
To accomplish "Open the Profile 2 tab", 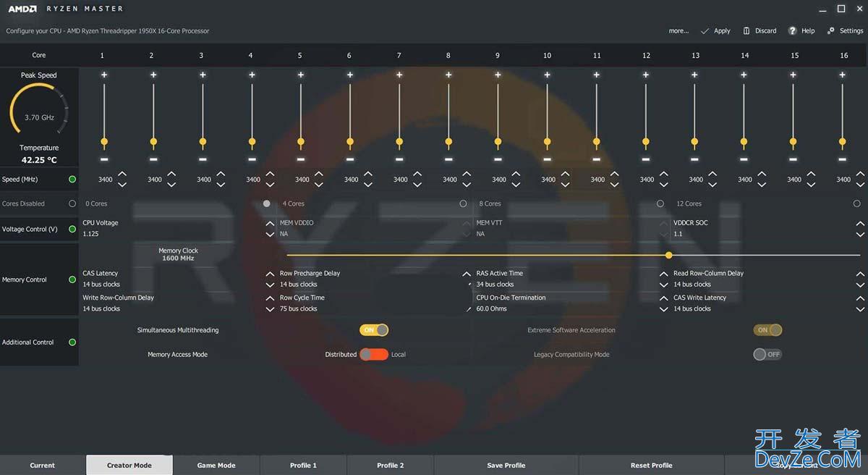I will point(390,465).
